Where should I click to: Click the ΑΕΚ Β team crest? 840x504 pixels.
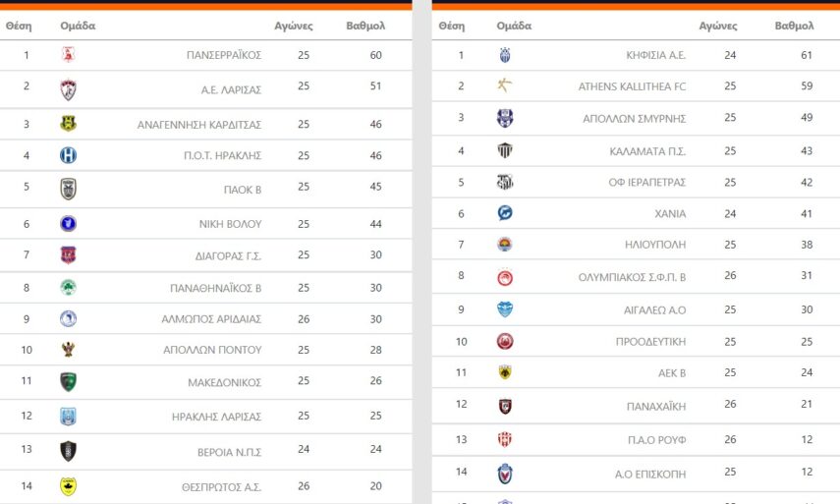click(x=505, y=372)
